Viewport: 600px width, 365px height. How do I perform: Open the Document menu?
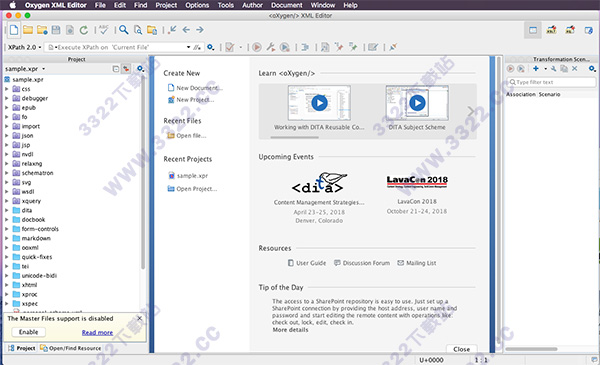(287, 5)
